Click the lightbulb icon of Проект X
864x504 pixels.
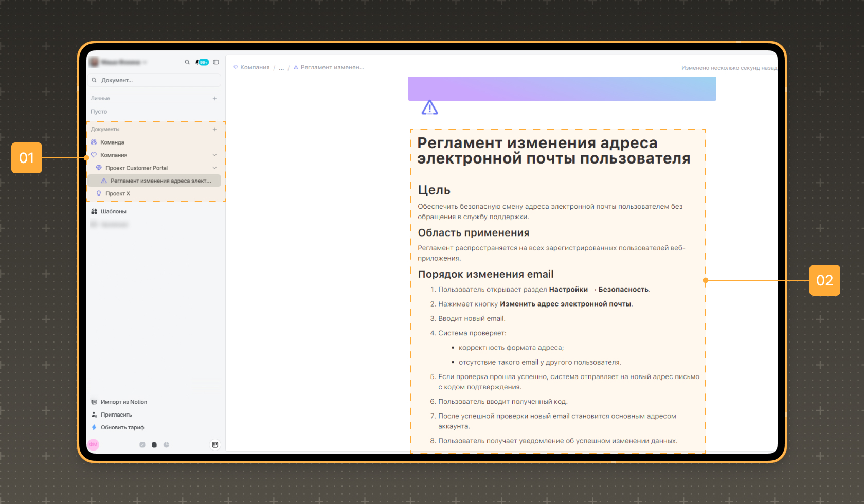click(x=99, y=193)
